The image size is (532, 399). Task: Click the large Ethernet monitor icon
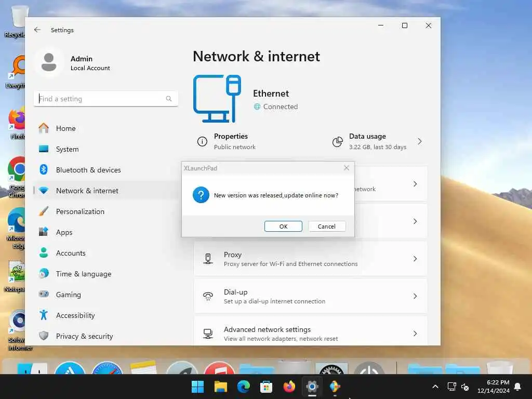(x=217, y=98)
